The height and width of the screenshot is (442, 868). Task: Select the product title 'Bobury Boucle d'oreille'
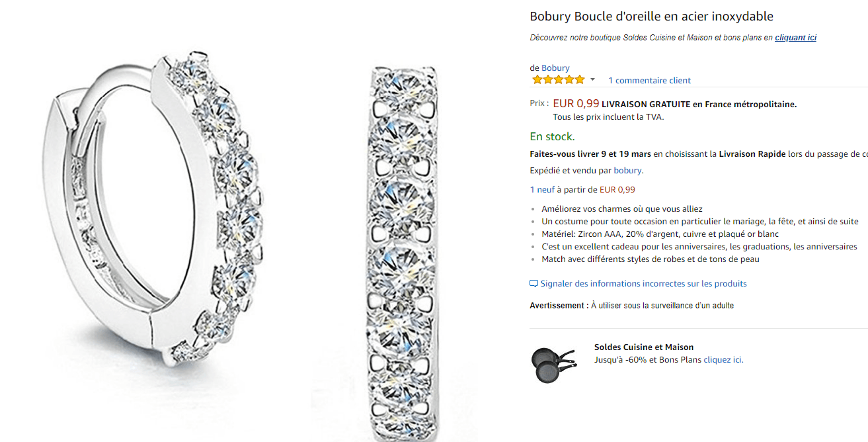point(651,16)
